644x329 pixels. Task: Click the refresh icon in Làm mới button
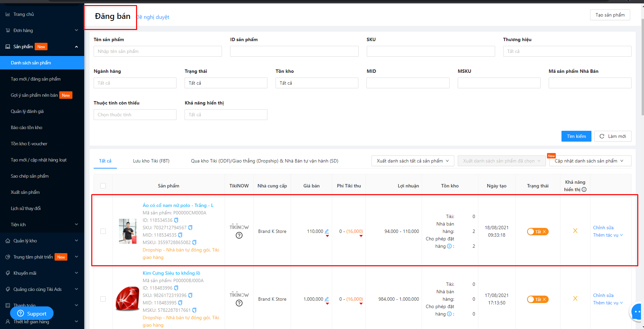pos(602,136)
